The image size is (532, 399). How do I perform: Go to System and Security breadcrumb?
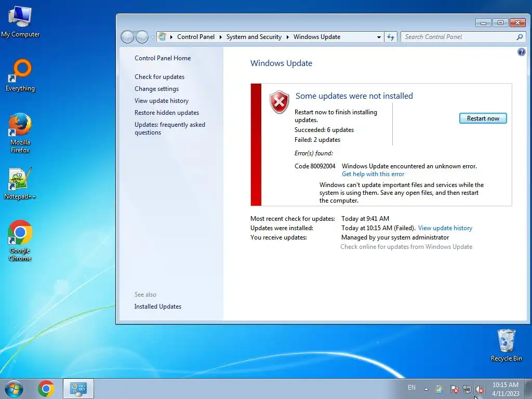(254, 37)
